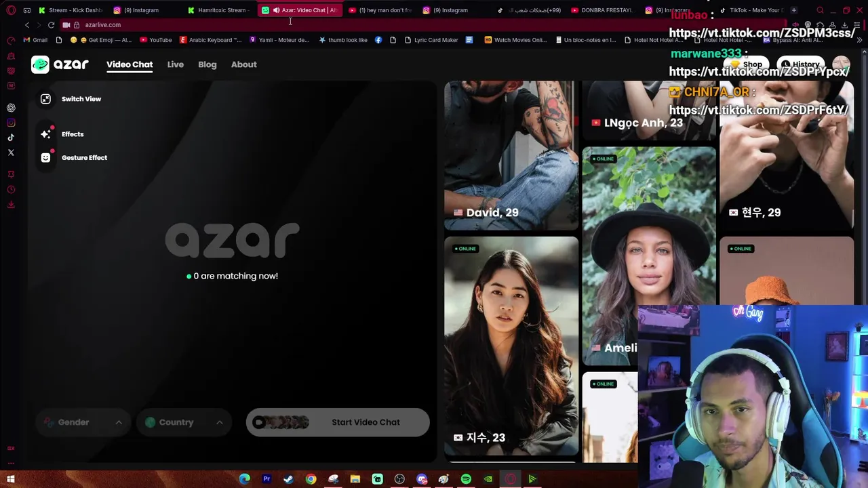Open the Get Emoji bookmark
Screen dimensions: 868x488
coord(101,40)
